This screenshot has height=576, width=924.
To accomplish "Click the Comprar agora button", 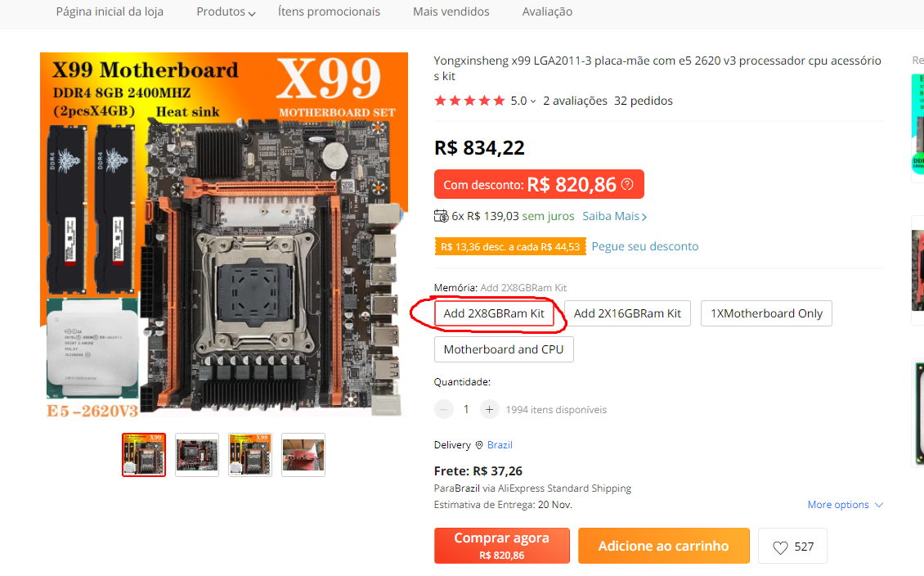I will point(502,546).
